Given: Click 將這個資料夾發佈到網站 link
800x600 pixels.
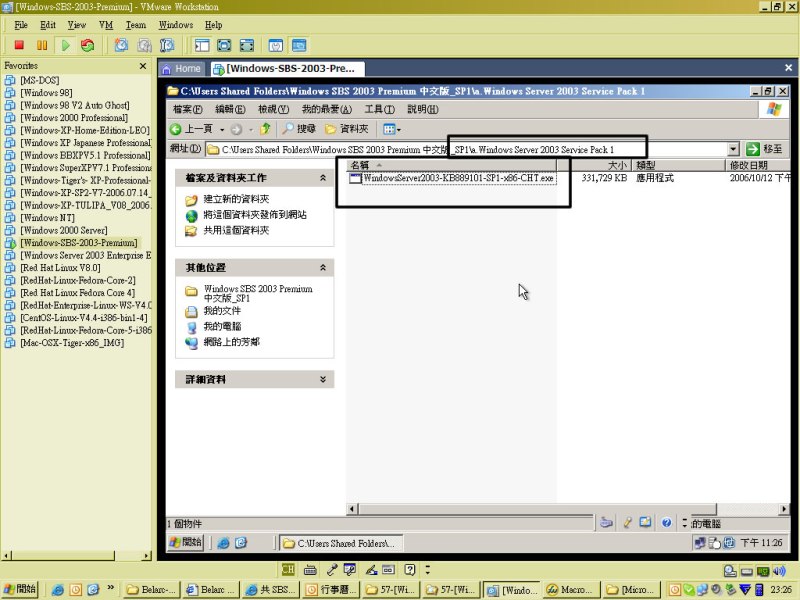Looking at the screenshot, I should pos(255,215).
